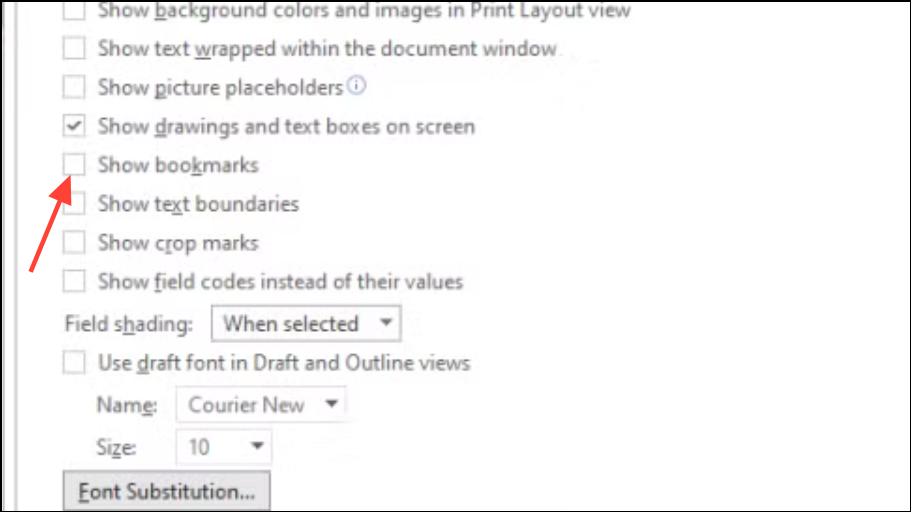Click the Field shading dropdown arrow

pos(386,323)
